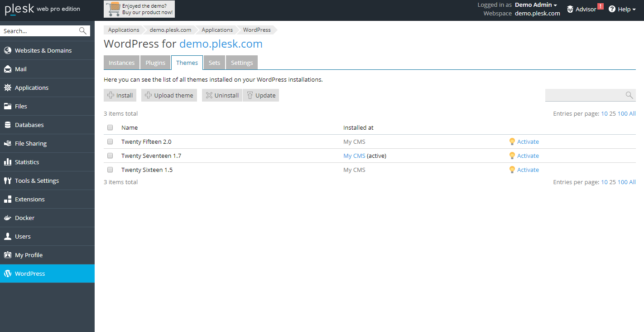Click the lightbulb icon for Twenty Sixteen
The height and width of the screenshot is (332, 644).
[512, 170]
